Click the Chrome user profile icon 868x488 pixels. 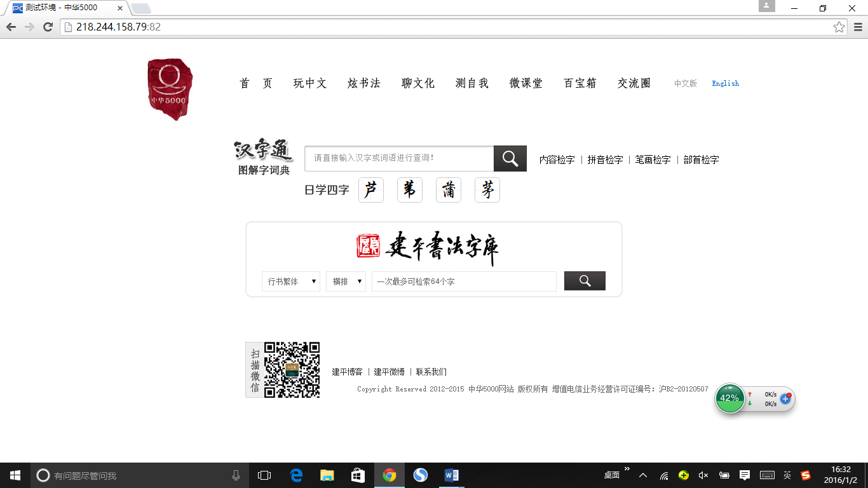[x=767, y=6]
